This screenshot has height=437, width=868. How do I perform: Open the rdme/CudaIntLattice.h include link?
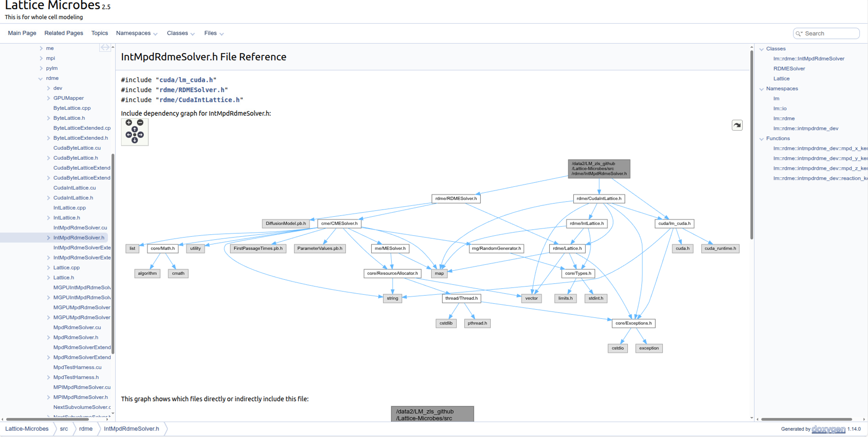[200, 100]
